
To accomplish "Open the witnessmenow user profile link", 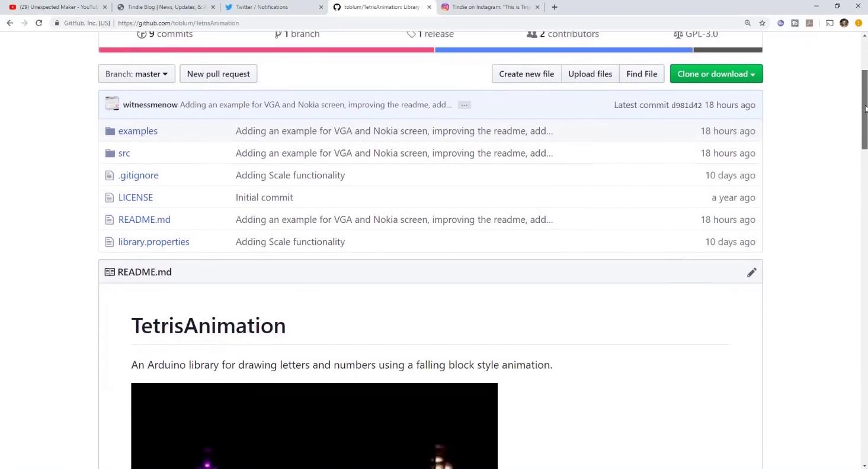I will click(x=150, y=105).
